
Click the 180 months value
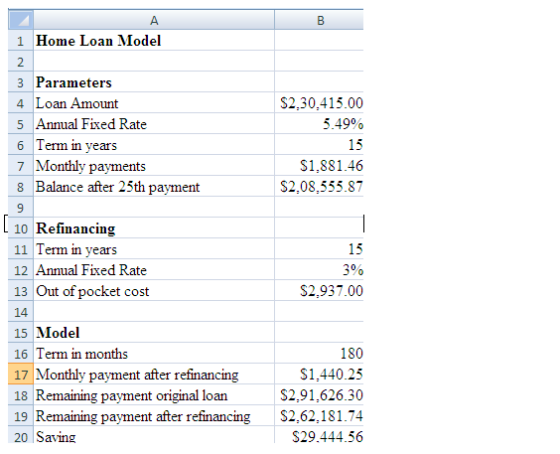pos(319,353)
